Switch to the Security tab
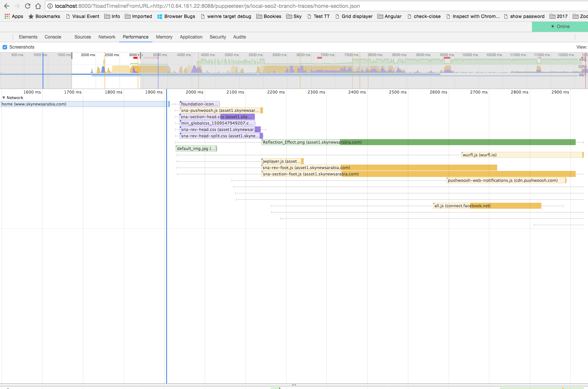Viewport: 588px width, 389px height. coord(218,37)
